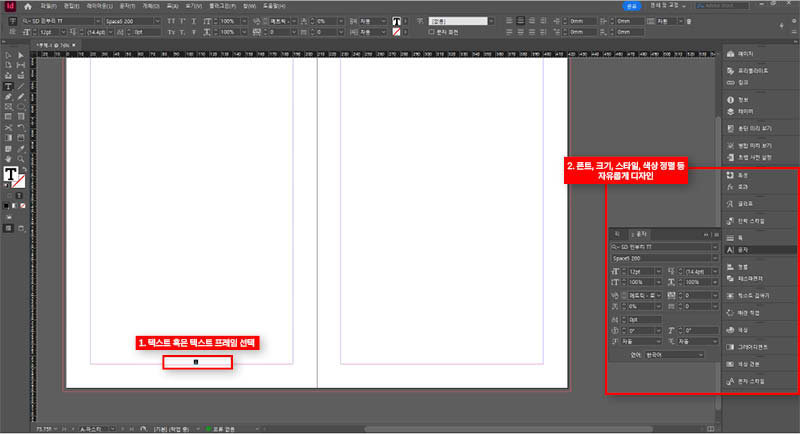The image size is (800, 434).
Task: Select the Zoom magnifier tool
Action: (21, 159)
